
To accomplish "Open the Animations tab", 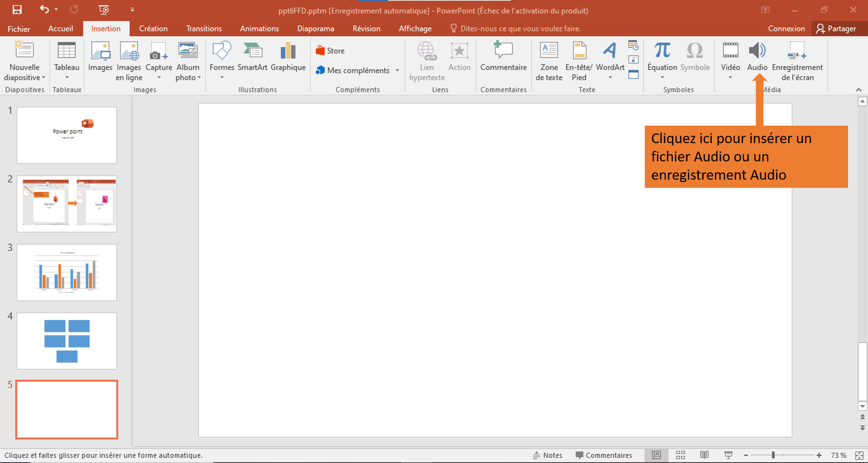I will tap(259, 29).
